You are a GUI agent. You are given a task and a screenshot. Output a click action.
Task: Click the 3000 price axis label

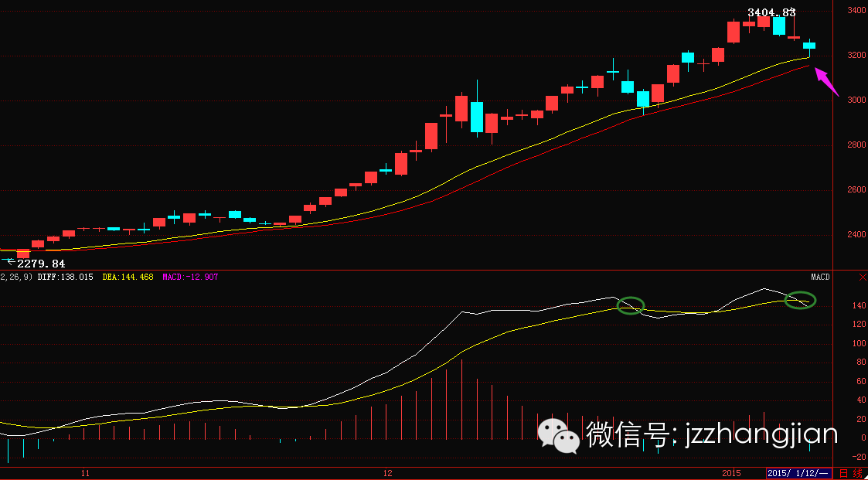click(x=856, y=100)
